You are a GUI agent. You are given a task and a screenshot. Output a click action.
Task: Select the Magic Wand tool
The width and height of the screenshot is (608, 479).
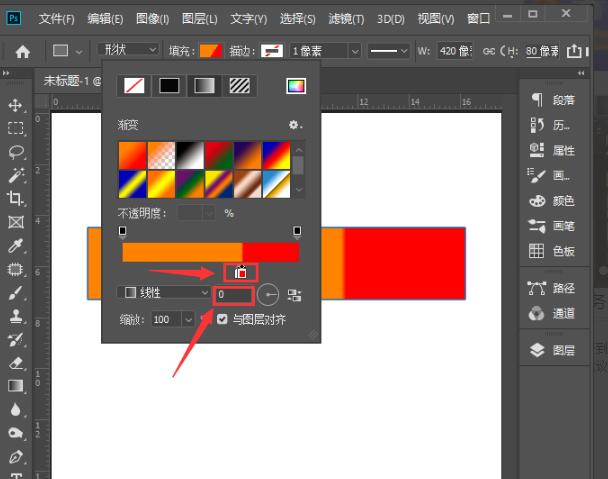16,175
